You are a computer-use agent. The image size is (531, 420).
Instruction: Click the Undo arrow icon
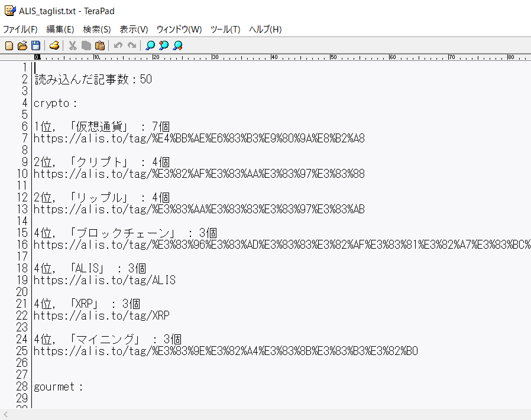[x=118, y=45]
